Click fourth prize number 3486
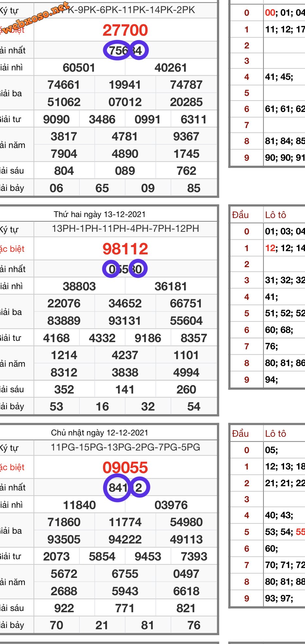Screen dimensions: 305x644 [102, 120]
